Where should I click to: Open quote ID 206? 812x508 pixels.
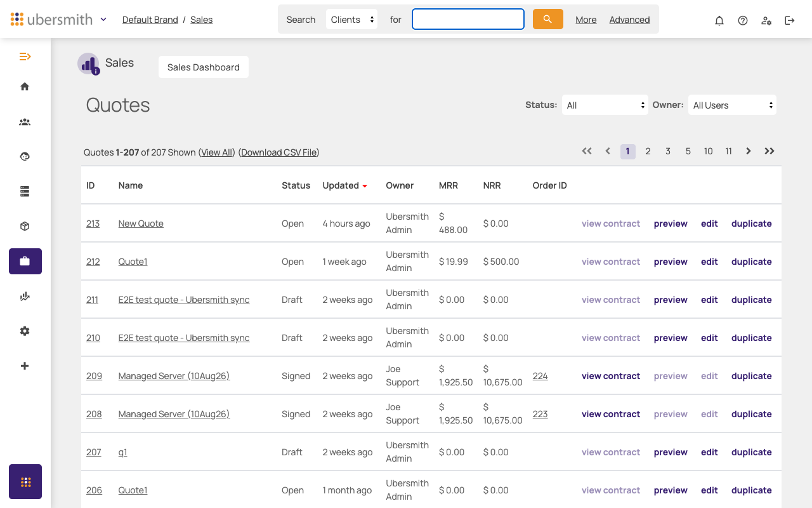pyautogui.click(x=94, y=490)
